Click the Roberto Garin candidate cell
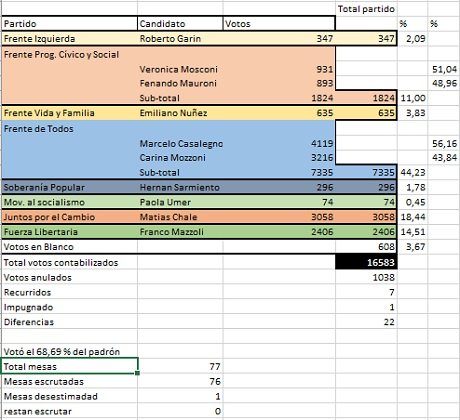Viewport: 460px width, 420px height. pyautogui.click(x=180, y=39)
